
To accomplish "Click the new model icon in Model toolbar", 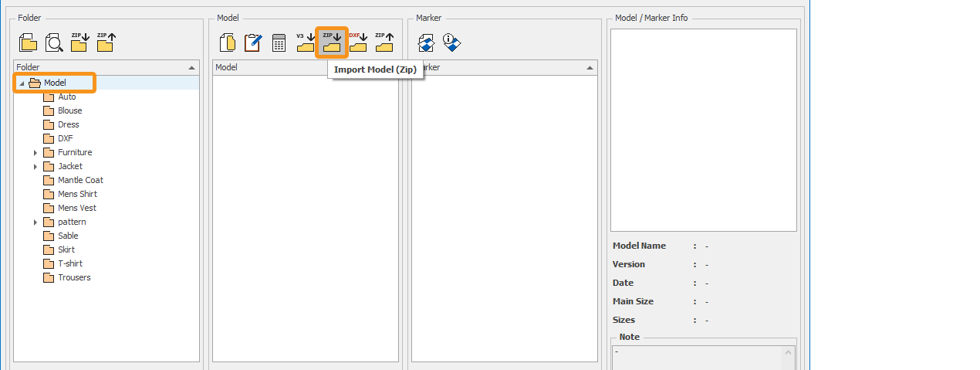I will 228,42.
